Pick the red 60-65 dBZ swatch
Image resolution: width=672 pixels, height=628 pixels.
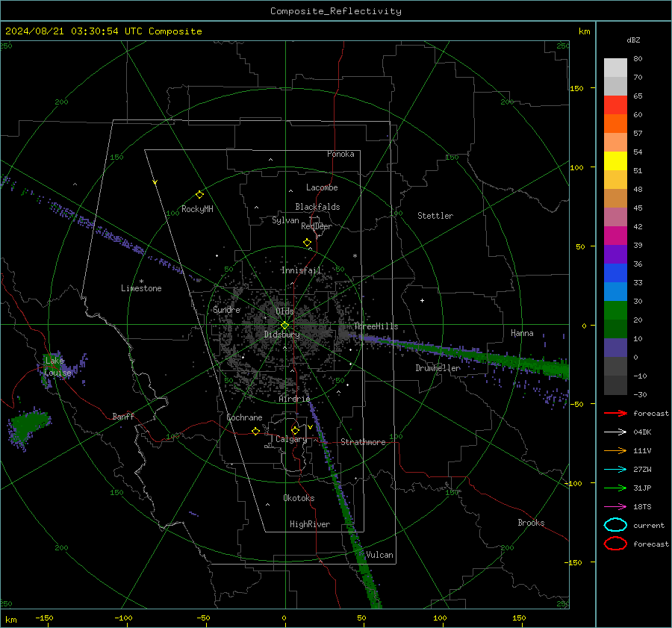(x=615, y=105)
